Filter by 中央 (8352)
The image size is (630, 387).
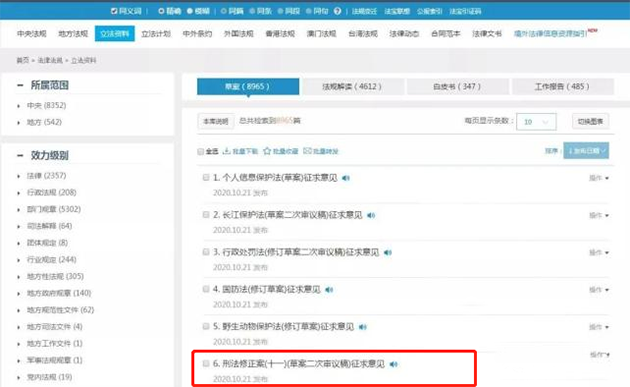(46, 106)
